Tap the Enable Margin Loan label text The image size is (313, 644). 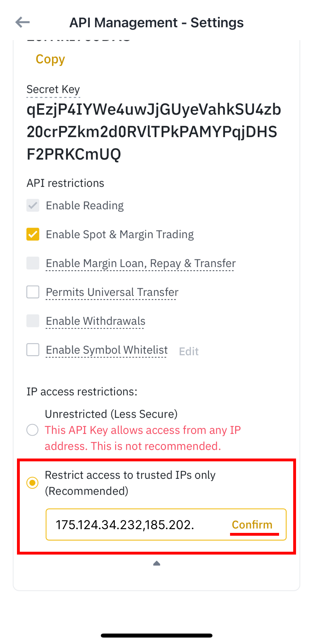click(140, 263)
